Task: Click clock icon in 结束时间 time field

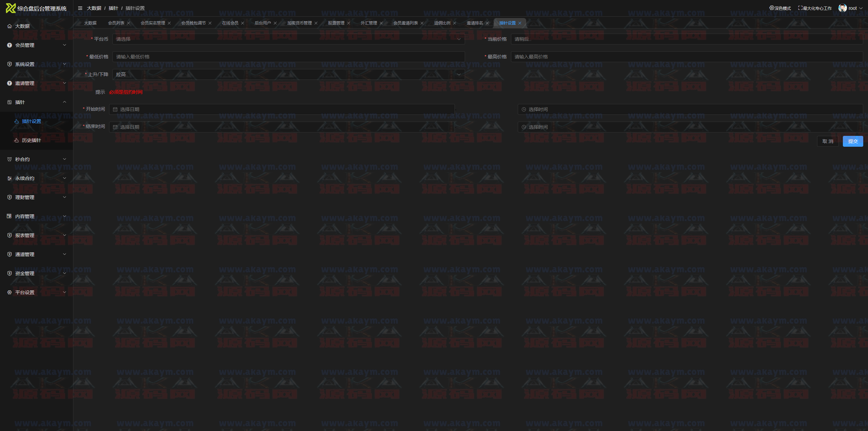Action: (524, 127)
